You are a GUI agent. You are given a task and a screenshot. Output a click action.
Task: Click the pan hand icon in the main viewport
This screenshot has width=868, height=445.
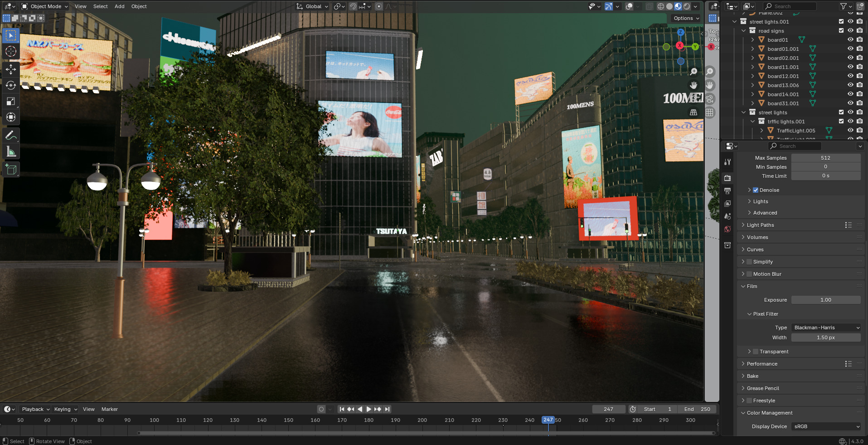coord(693,85)
